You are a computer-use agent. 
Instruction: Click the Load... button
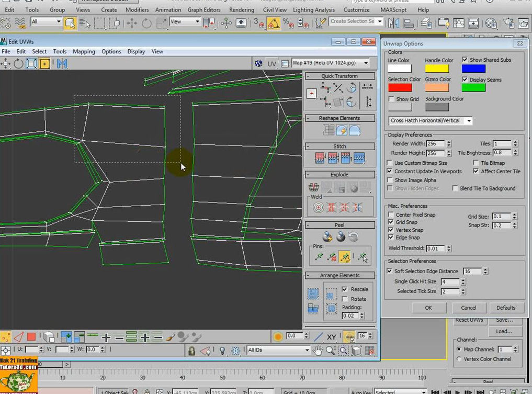(504, 331)
